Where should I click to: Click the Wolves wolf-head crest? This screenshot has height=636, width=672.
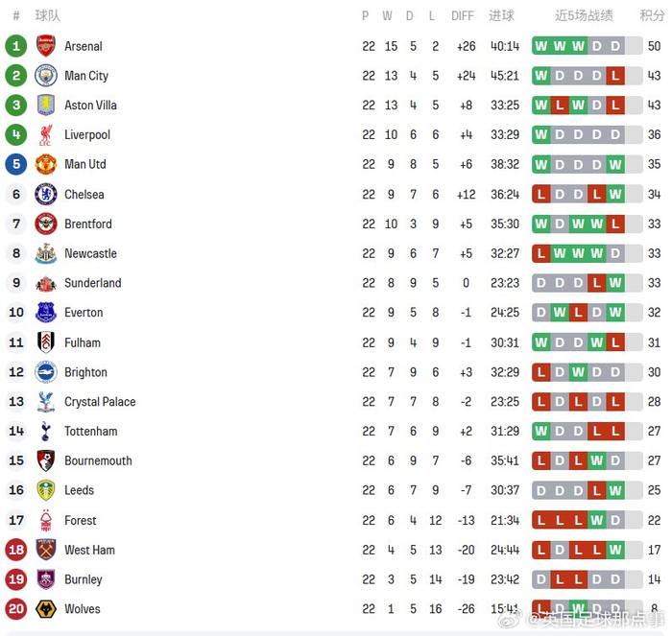point(46,609)
